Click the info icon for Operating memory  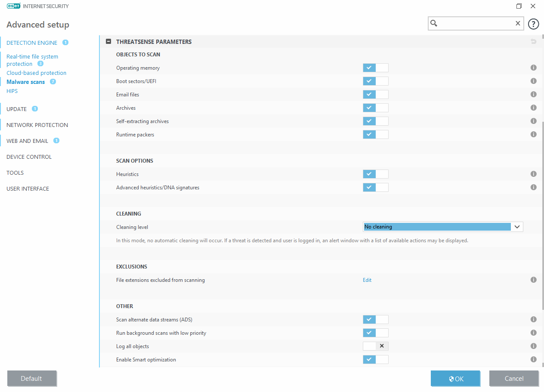pos(533,68)
